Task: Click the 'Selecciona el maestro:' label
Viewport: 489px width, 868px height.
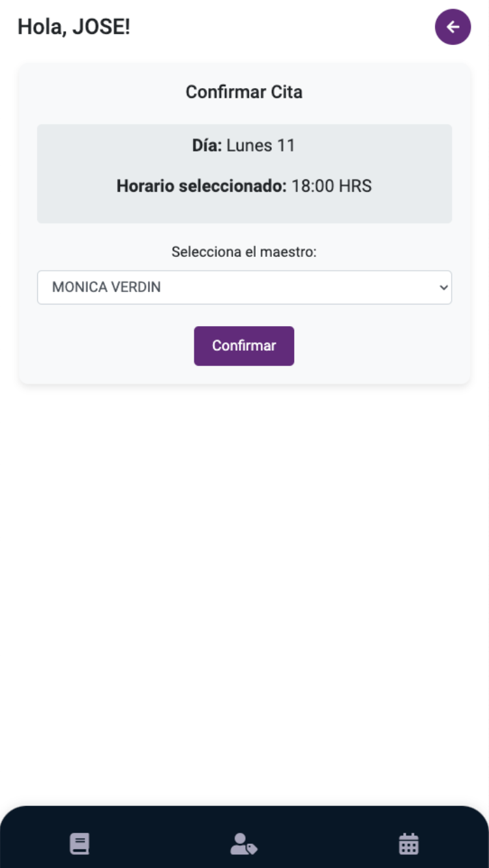Action: [x=244, y=252]
